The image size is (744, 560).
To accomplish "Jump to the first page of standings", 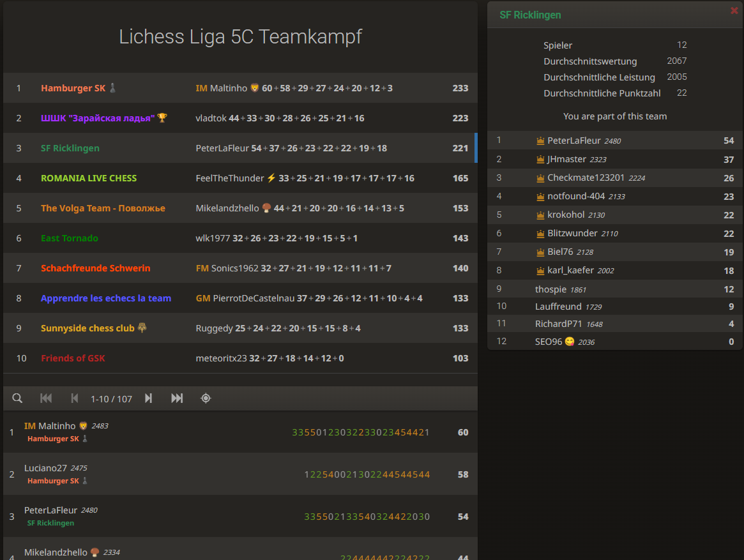I will 45,398.
